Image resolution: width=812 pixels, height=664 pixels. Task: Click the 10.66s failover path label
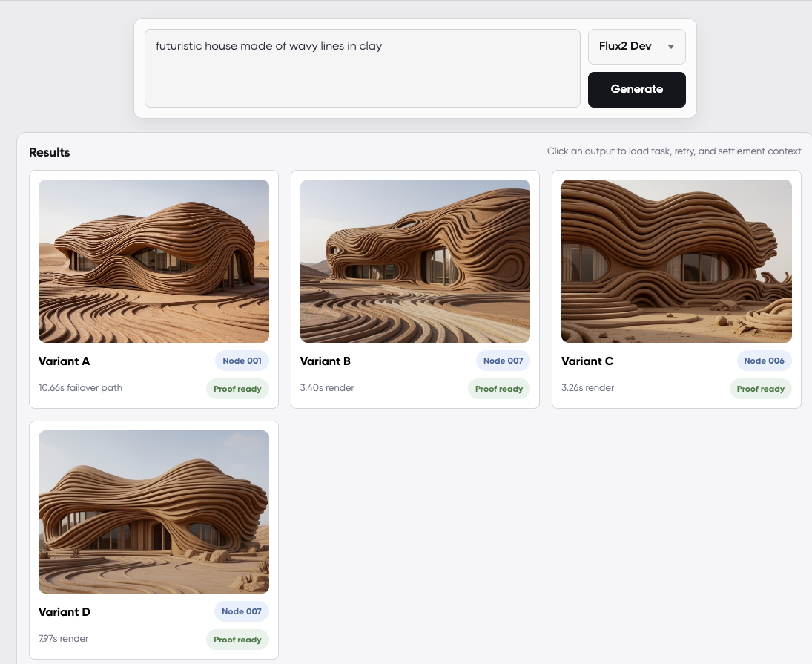click(x=80, y=387)
